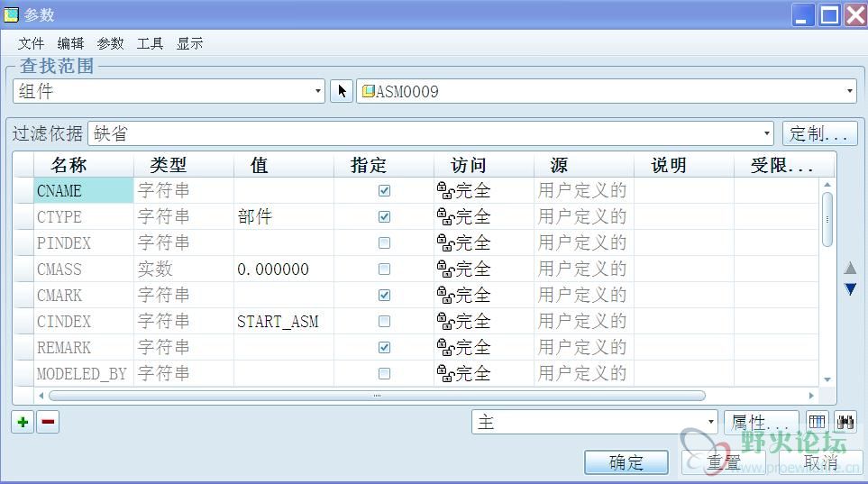Select the CTYPE parameter name cell

[x=84, y=216]
